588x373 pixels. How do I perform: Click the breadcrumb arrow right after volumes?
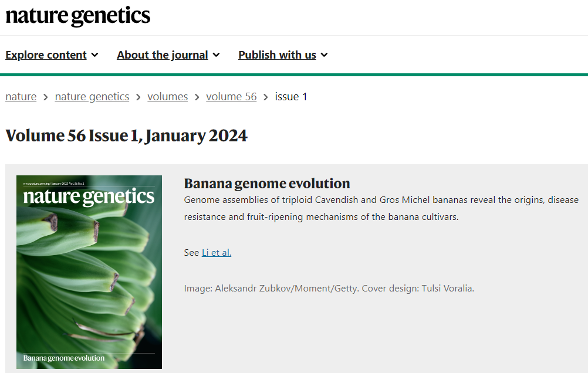point(197,97)
